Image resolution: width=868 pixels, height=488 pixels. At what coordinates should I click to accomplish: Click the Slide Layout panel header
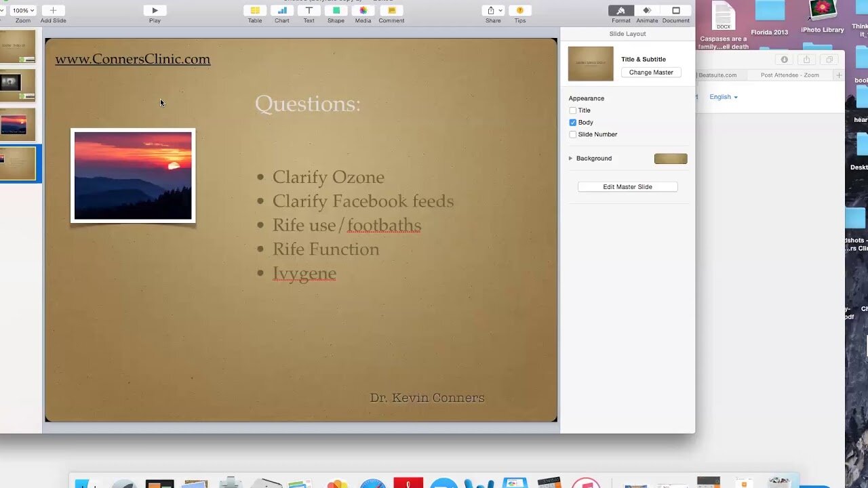click(x=627, y=34)
